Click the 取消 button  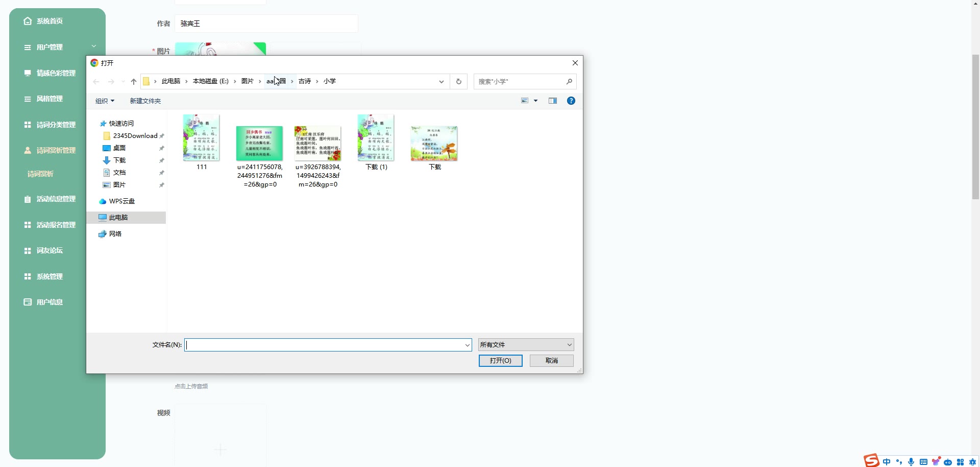pos(552,361)
